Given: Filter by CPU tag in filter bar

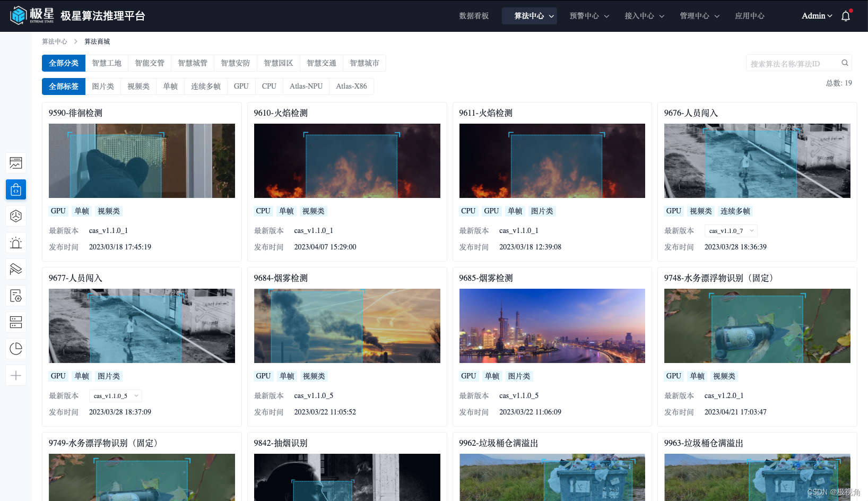Looking at the screenshot, I should [269, 87].
